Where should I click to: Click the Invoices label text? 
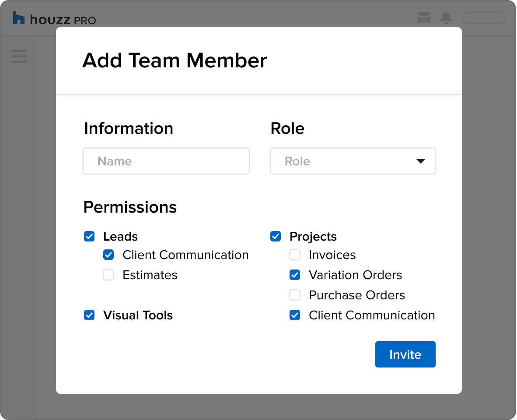click(x=332, y=255)
